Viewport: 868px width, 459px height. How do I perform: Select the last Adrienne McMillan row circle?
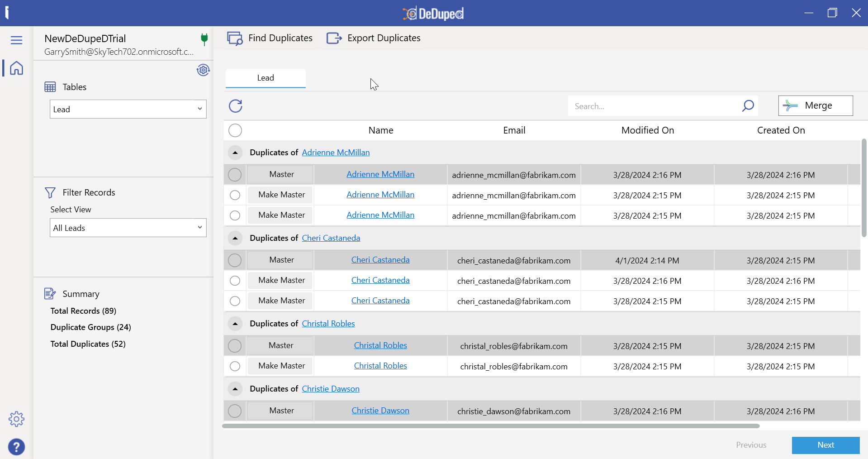[235, 215]
